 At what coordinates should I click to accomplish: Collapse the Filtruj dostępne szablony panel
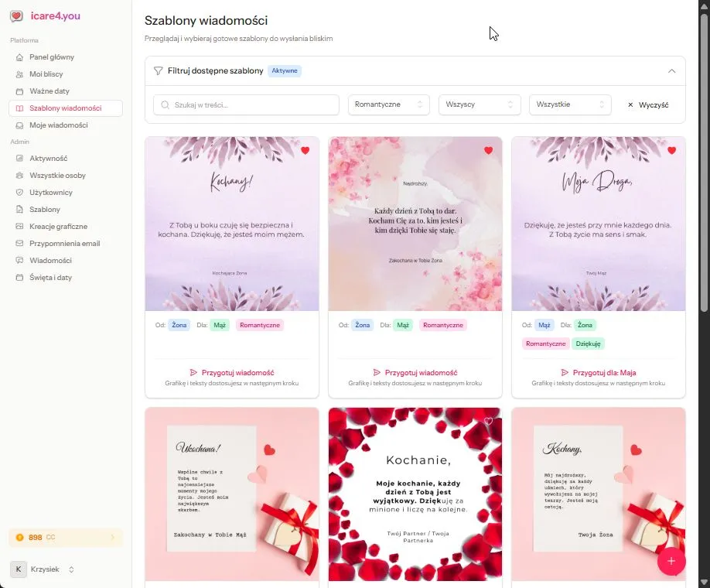tap(671, 71)
